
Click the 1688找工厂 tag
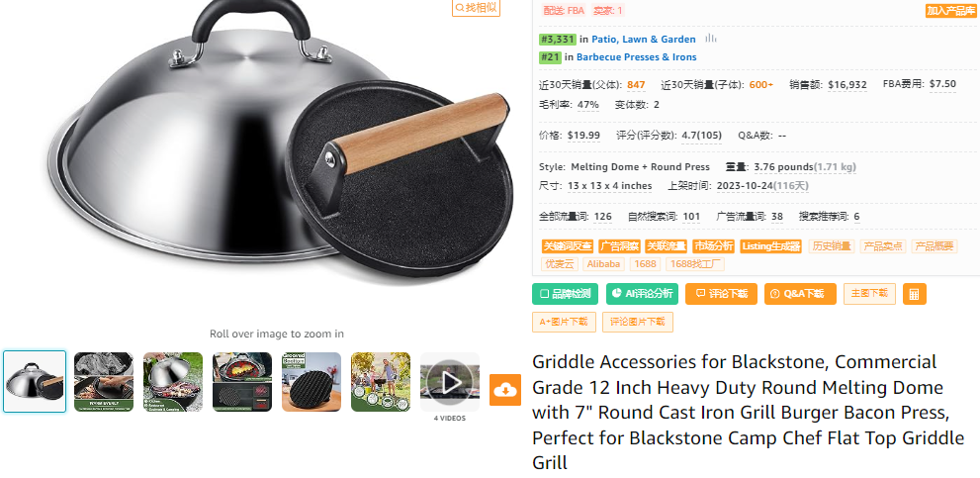(x=695, y=264)
